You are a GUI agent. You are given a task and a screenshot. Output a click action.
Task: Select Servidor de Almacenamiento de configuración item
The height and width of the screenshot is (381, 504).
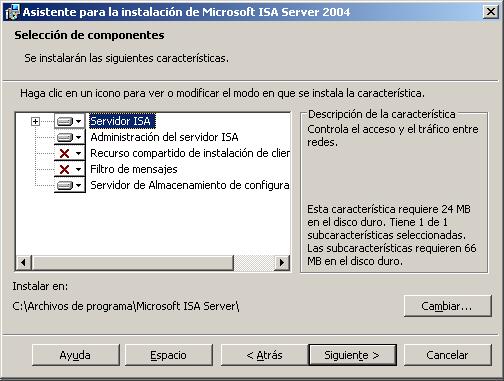[x=190, y=185]
